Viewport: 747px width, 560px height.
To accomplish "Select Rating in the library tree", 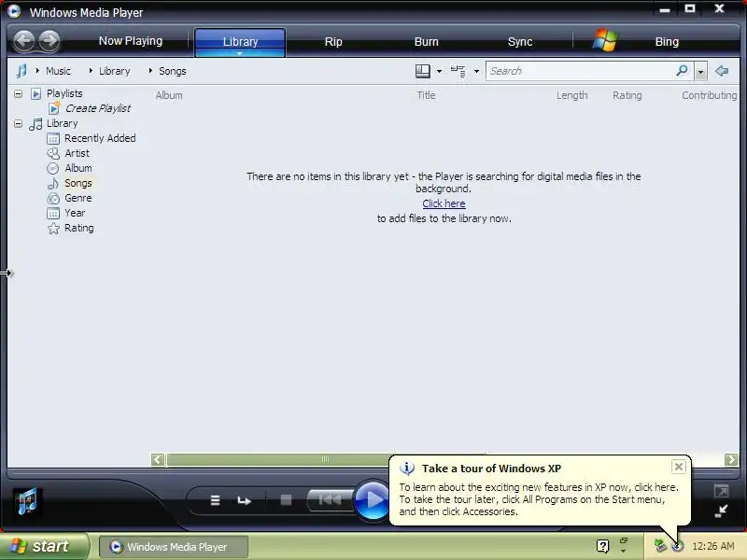I will tap(79, 228).
